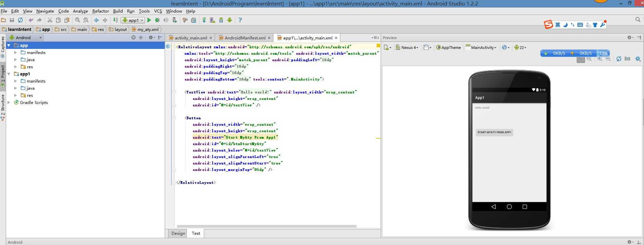The image size is (644, 245).
Task: Open the app1 run configuration dropdown
Action: 133,20
